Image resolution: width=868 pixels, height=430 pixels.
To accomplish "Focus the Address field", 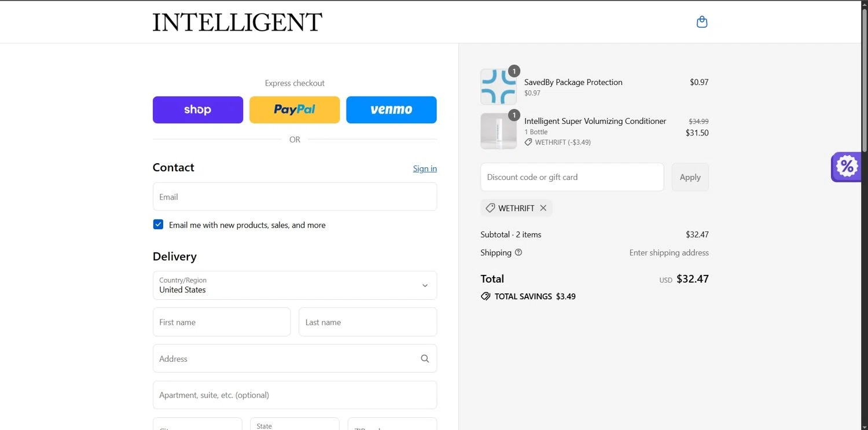I will pyautogui.click(x=295, y=358).
